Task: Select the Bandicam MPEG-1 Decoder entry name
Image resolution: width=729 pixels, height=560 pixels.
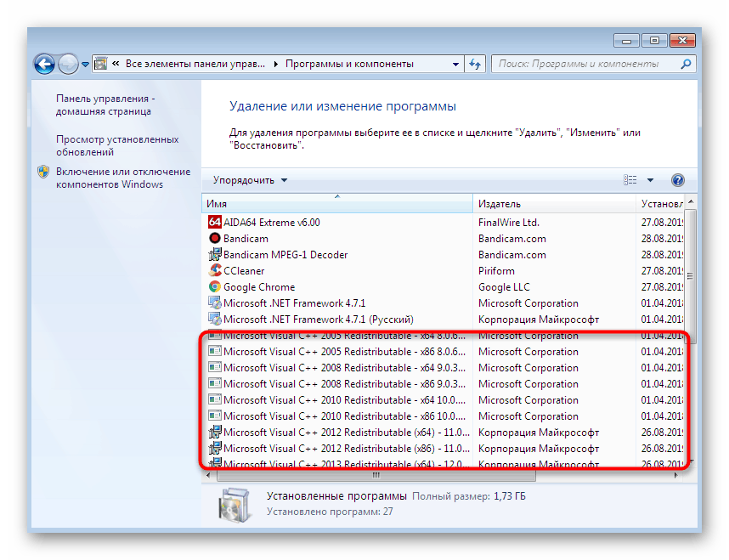Action: point(285,255)
